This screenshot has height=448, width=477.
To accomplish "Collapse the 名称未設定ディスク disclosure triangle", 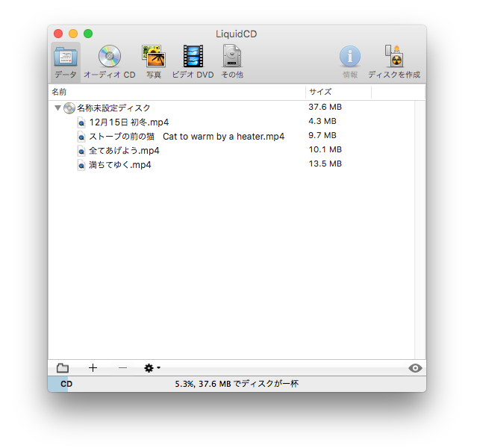I will click(x=57, y=108).
